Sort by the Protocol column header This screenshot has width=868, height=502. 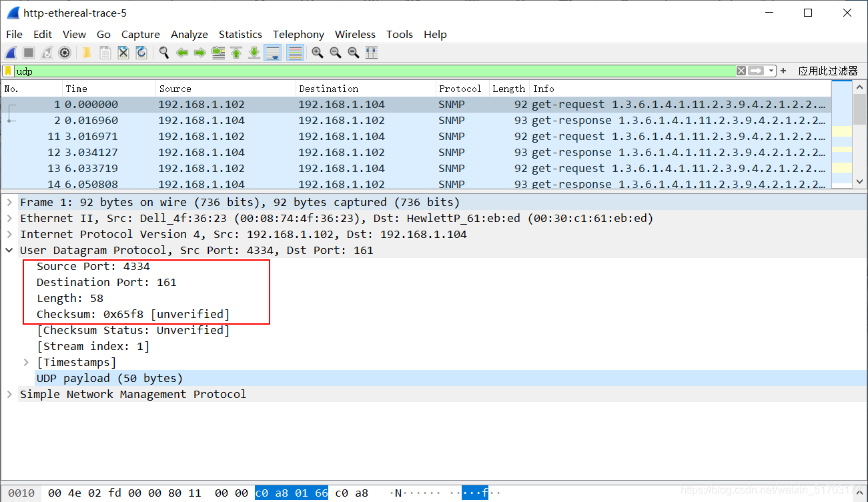point(462,89)
